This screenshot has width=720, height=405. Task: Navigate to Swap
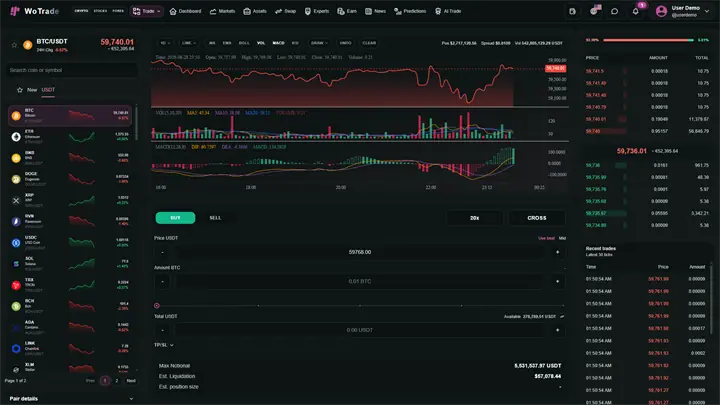coord(286,11)
